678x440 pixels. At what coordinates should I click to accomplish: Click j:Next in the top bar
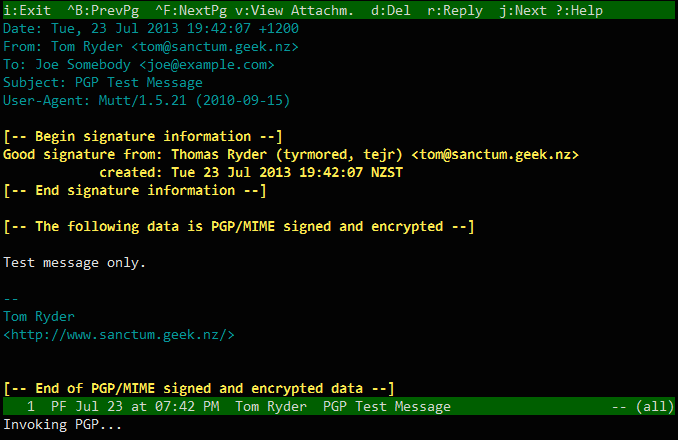(523, 10)
